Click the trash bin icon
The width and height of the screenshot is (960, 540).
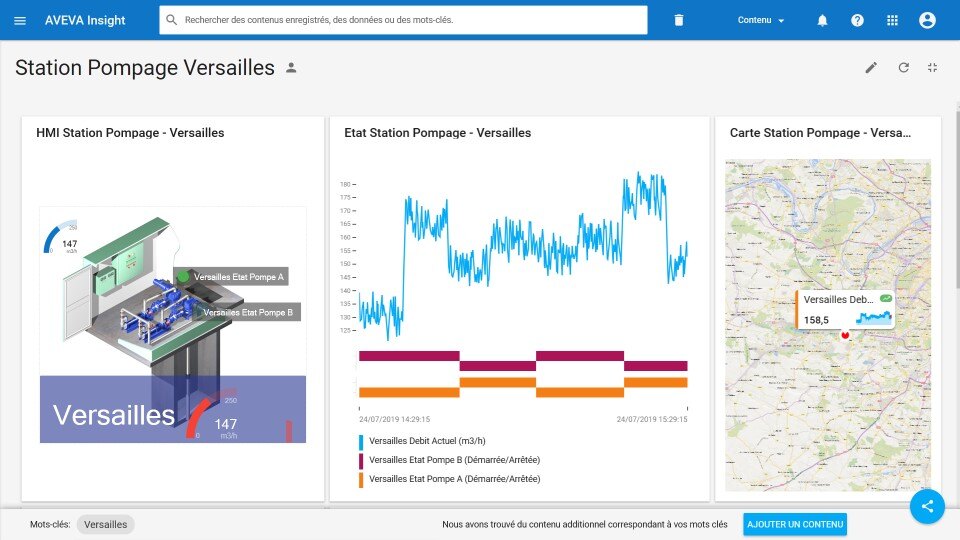[x=678, y=20]
